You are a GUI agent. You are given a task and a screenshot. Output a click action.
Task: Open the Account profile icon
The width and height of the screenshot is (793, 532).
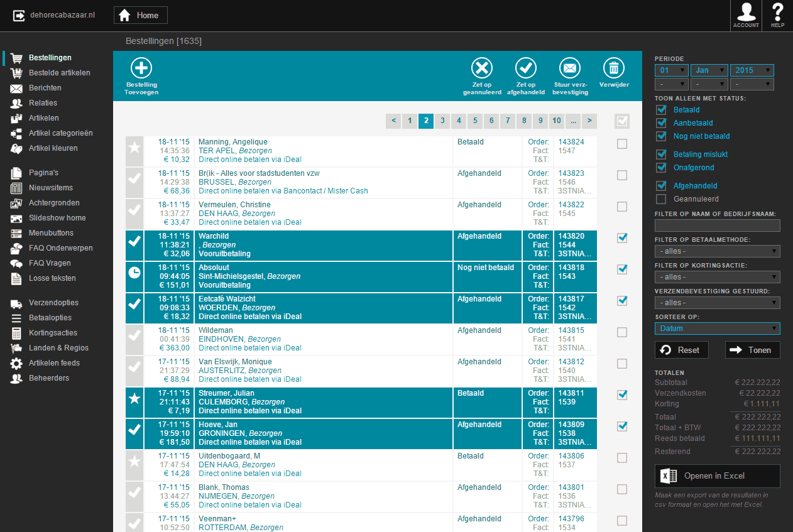pyautogui.click(x=746, y=13)
